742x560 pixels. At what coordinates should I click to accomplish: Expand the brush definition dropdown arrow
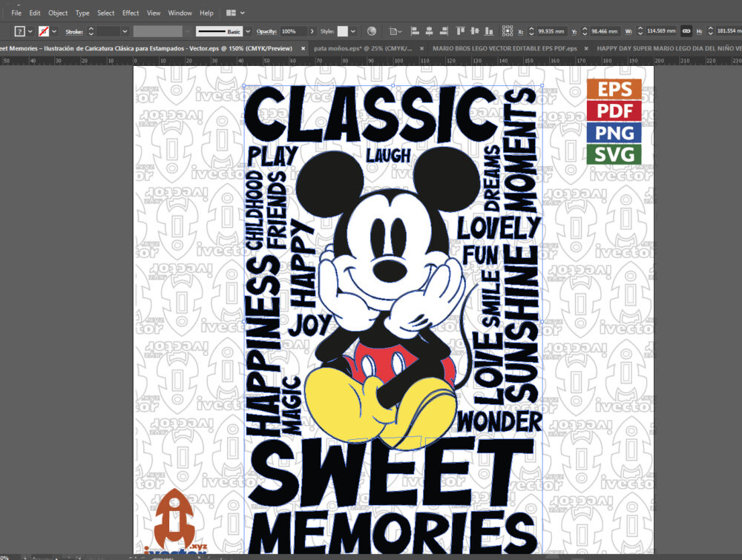(x=248, y=31)
